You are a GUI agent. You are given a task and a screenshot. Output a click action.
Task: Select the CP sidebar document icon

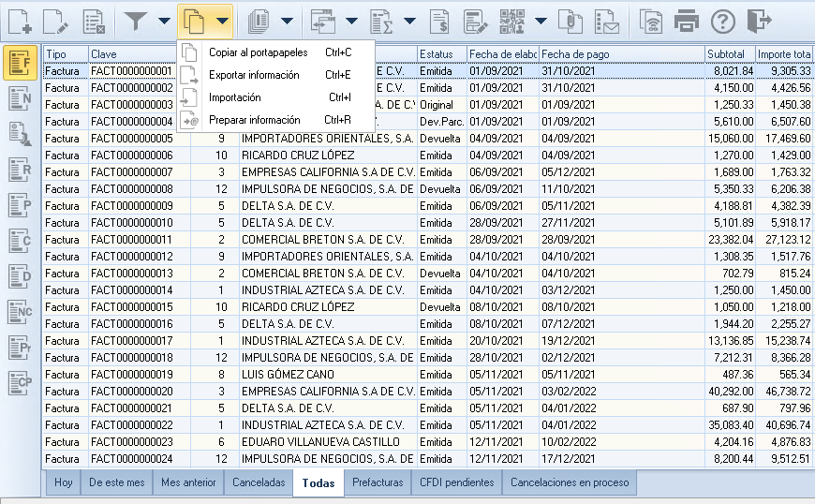pyautogui.click(x=21, y=382)
